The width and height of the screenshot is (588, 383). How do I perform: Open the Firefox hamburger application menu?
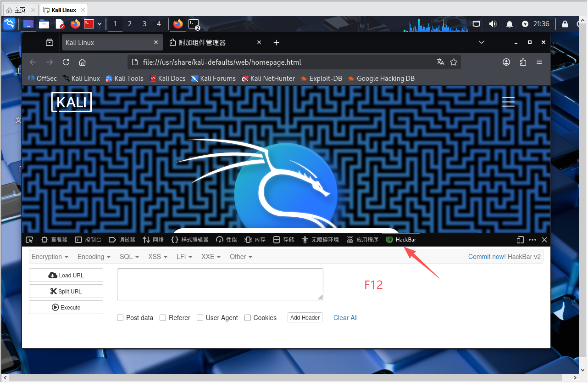tap(539, 62)
